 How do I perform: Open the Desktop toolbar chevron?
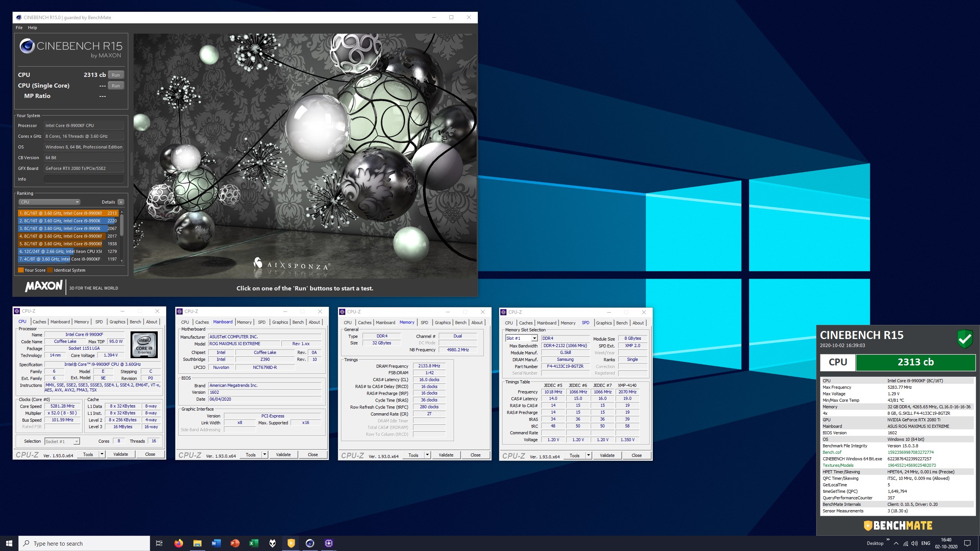[x=888, y=540]
